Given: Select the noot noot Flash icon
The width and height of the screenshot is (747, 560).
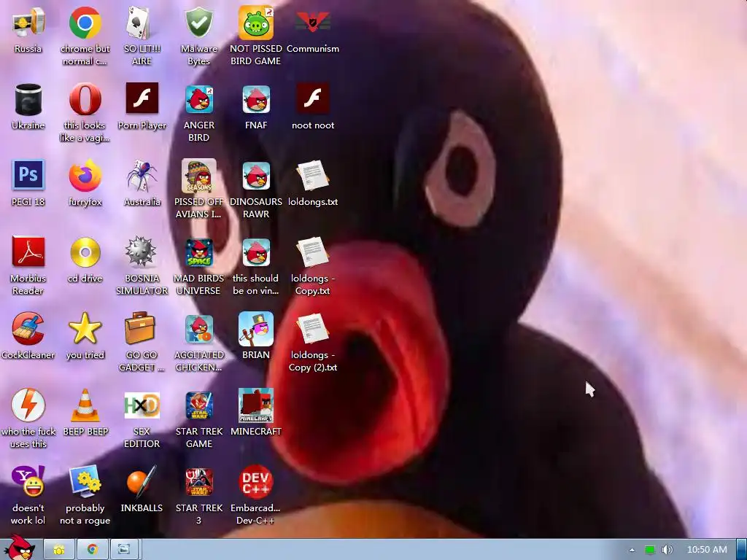Looking at the screenshot, I should coord(312,98).
